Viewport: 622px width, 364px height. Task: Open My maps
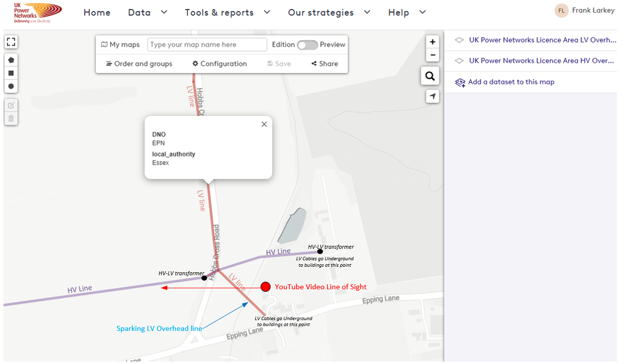tap(120, 44)
